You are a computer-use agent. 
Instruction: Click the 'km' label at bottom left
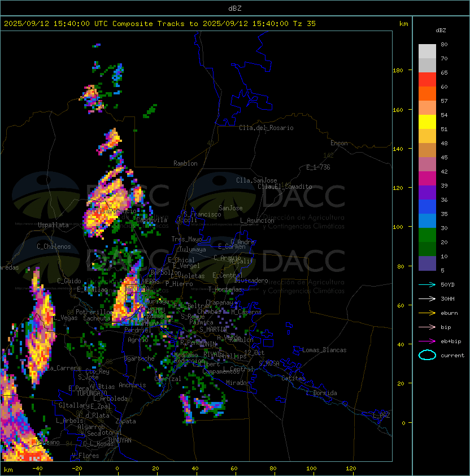point(8,470)
